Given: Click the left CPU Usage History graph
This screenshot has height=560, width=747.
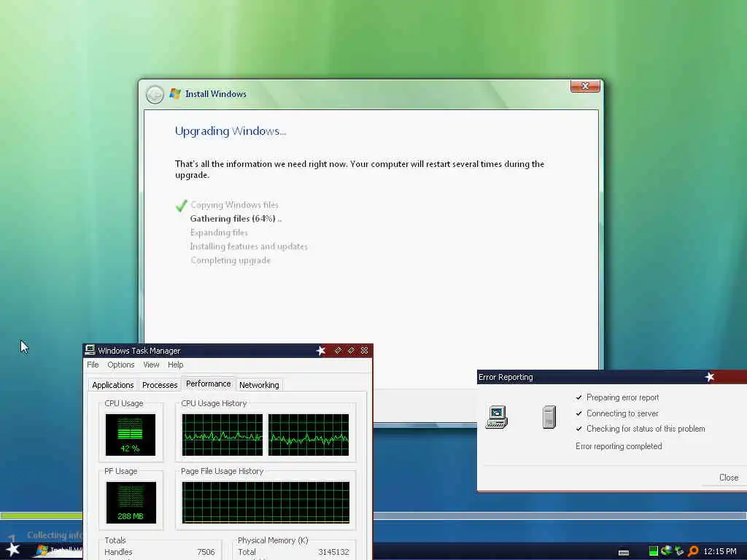Looking at the screenshot, I should tap(222, 435).
